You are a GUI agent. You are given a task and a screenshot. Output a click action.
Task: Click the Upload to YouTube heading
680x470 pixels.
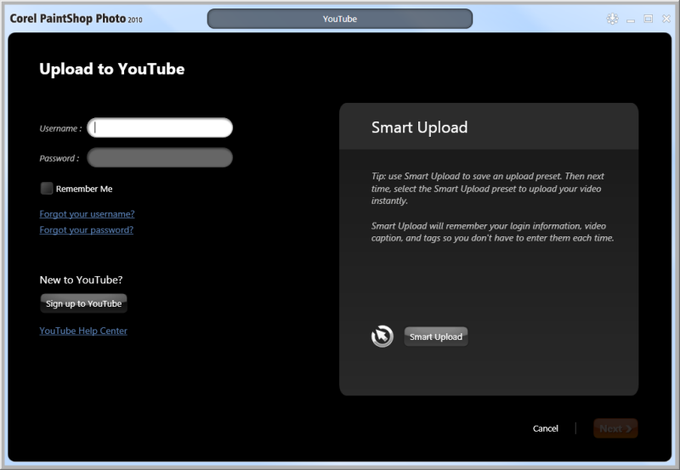tap(112, 69)
